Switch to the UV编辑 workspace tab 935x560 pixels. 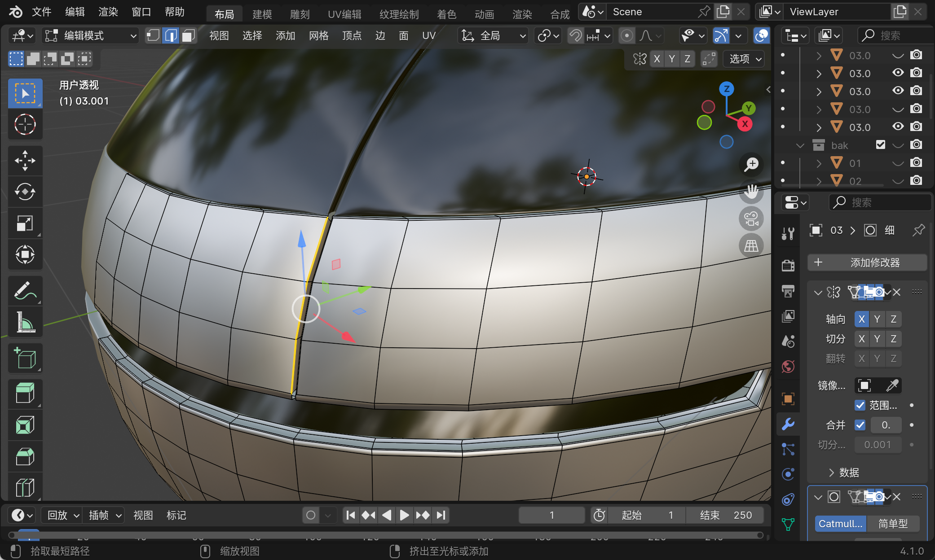point(344,14)
